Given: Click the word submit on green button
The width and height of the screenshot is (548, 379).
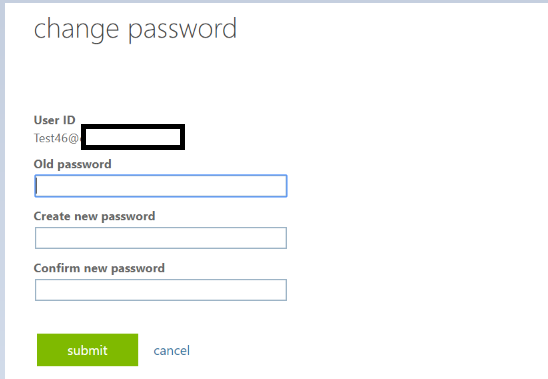Looking at the screenshot, I should tap(87, 350).
